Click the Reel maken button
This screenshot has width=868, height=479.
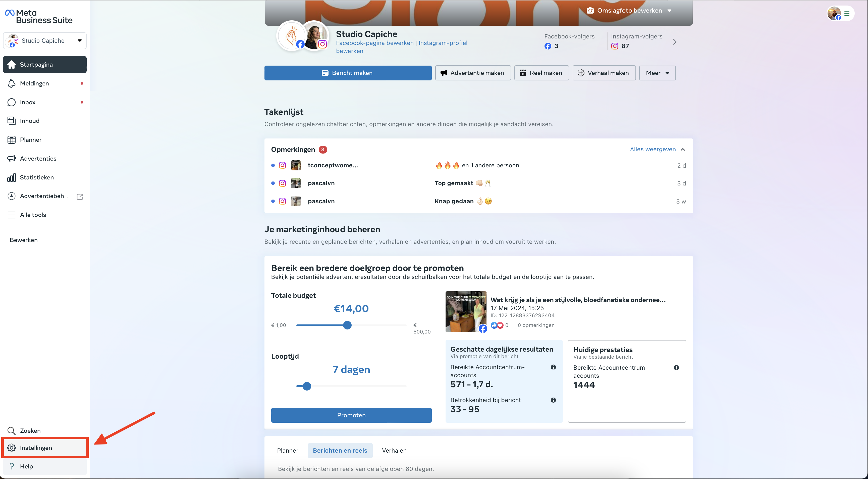541,73
